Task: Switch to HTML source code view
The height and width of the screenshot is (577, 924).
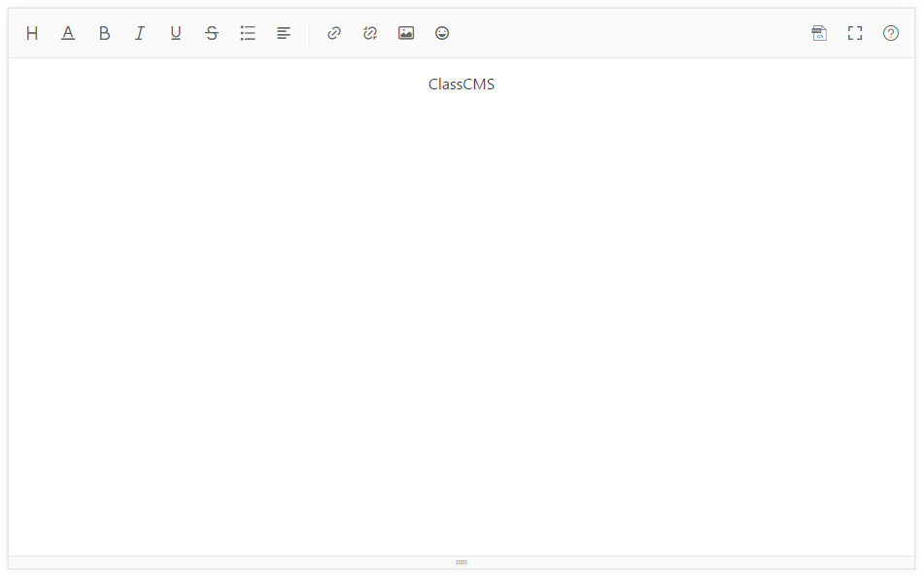Action: [x=819, y=33]
